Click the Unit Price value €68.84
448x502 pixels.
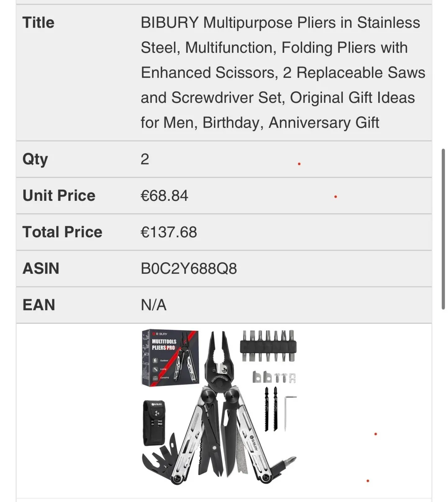pos(164,196)
